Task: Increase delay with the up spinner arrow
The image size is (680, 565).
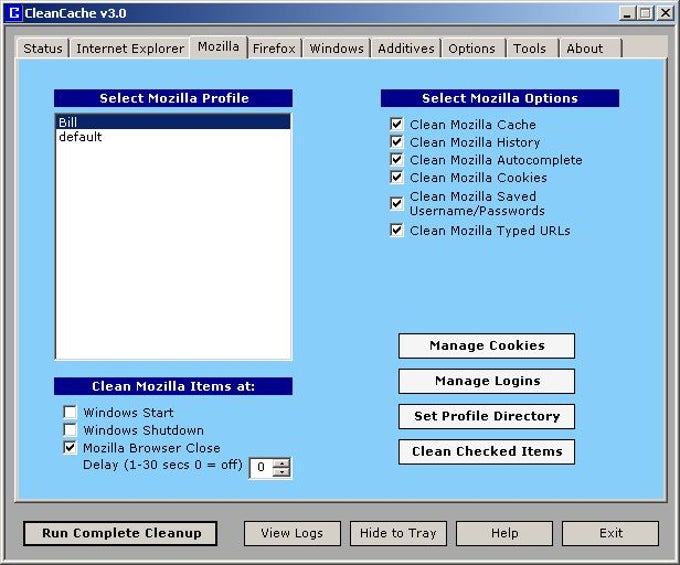Action: tap(281, 463)
